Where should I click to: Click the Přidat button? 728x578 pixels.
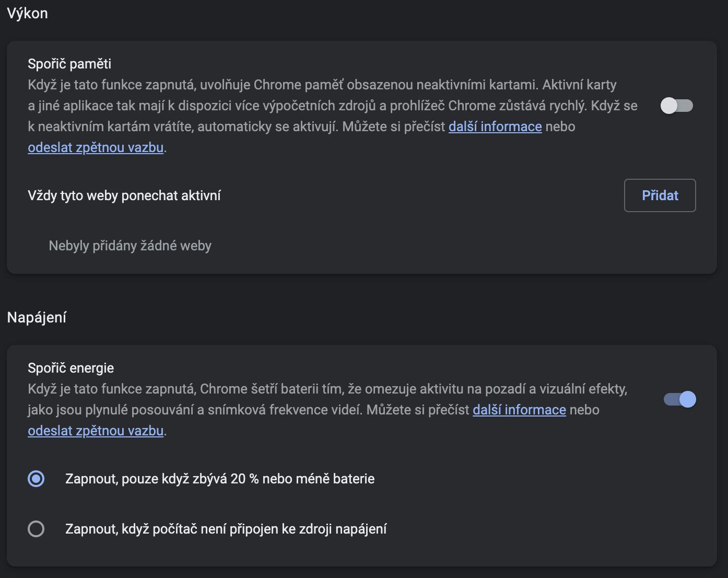[660, 195]
